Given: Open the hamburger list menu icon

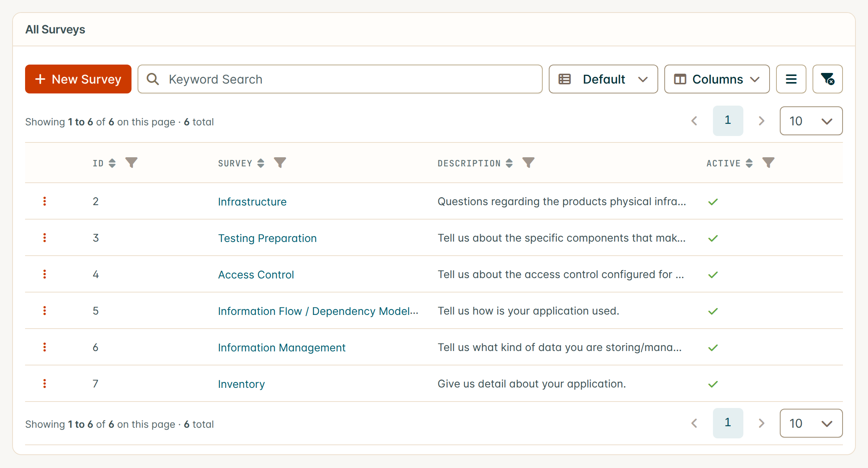Looking at the screenshot, I should pyautogui.click(x=791, y=79).
